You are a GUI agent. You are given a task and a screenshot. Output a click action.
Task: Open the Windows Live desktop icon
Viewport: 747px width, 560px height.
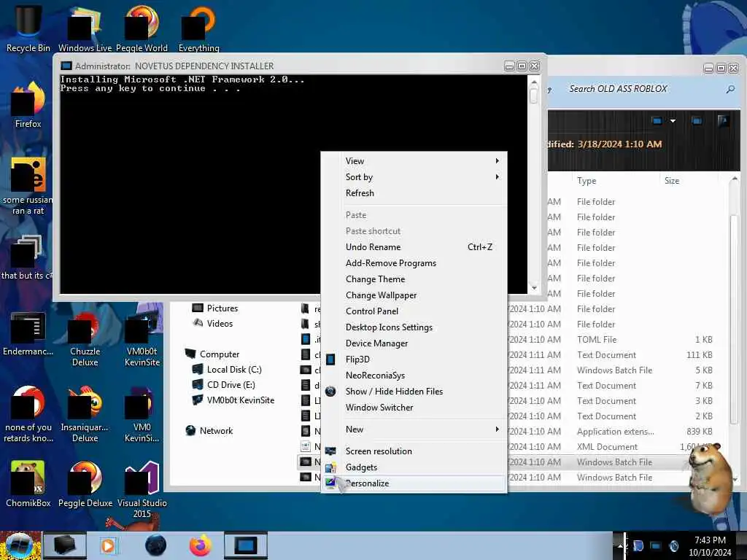pos(85,27)
